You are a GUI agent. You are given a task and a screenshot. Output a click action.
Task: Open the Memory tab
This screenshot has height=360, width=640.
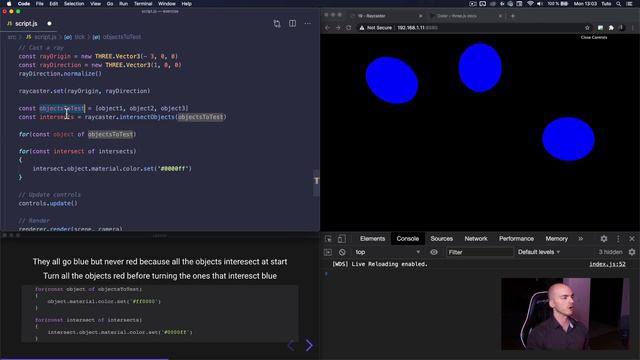(556, 239)
